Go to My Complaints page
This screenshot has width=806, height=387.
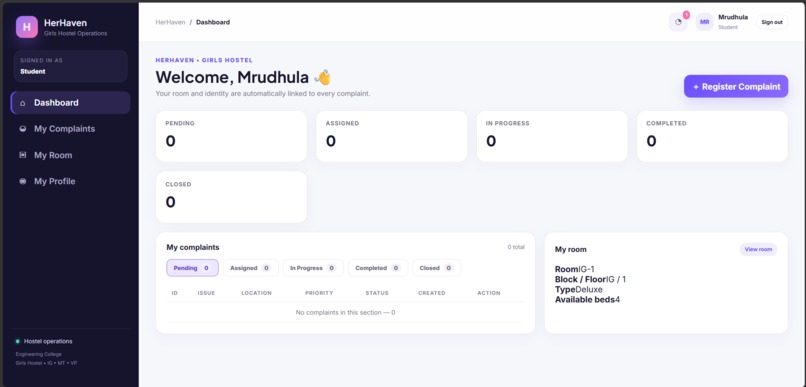tap(70, 129)
